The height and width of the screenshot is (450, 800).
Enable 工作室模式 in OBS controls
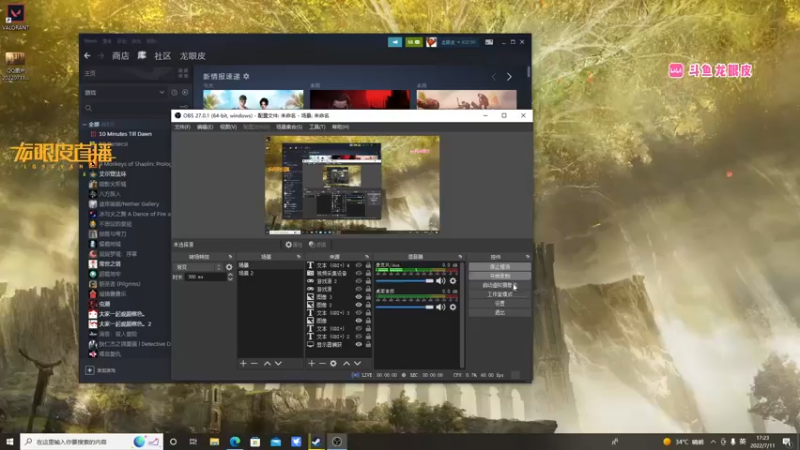499,294
